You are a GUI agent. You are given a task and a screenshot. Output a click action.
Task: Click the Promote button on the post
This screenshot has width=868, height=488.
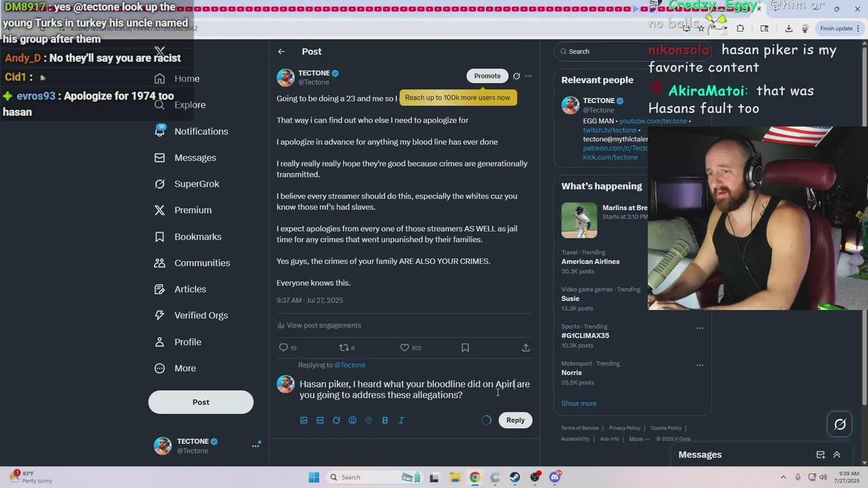(x=487, y=76)
